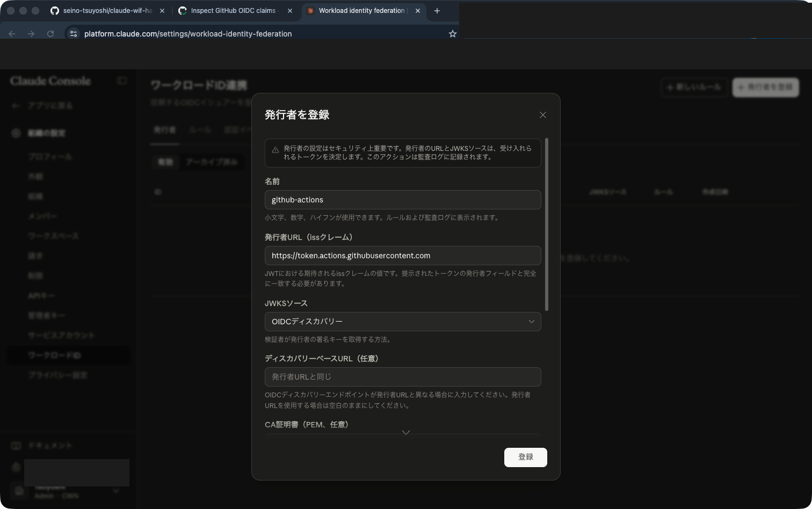Close the Inspect GitHub OIDC claims tab
The height and width of the screenshot is (509, 812).
pyautogui.click(x=291, y=11)
